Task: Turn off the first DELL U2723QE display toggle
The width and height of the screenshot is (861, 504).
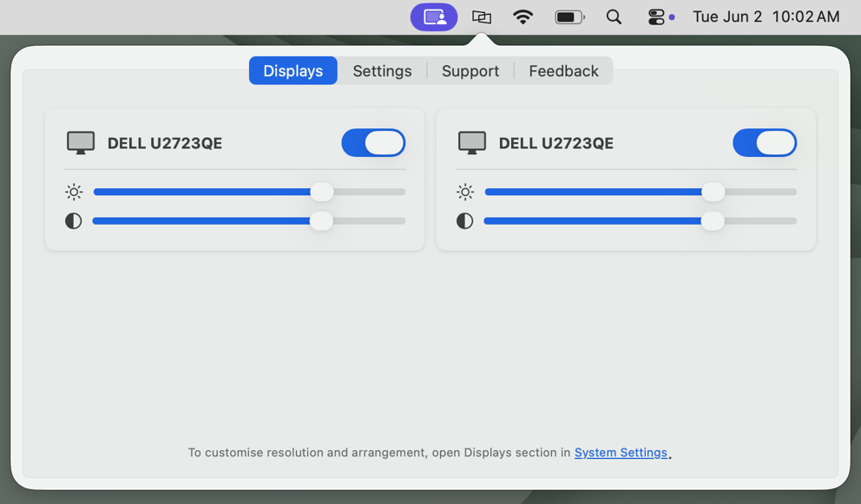Action: click(x=373, y=143)
